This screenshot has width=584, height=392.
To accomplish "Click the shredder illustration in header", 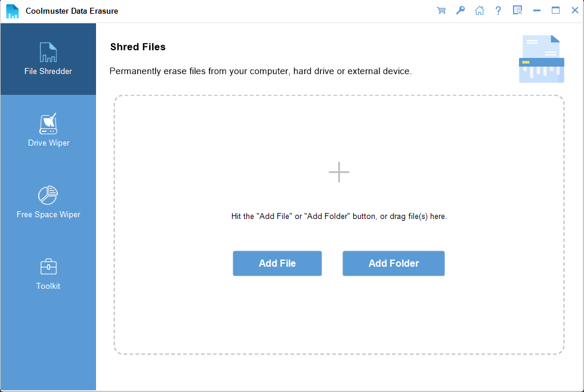I will (541, 58).
